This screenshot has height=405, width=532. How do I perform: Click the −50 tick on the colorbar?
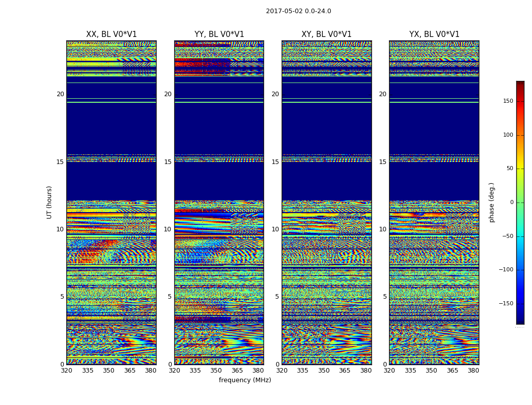pos(507,236)
